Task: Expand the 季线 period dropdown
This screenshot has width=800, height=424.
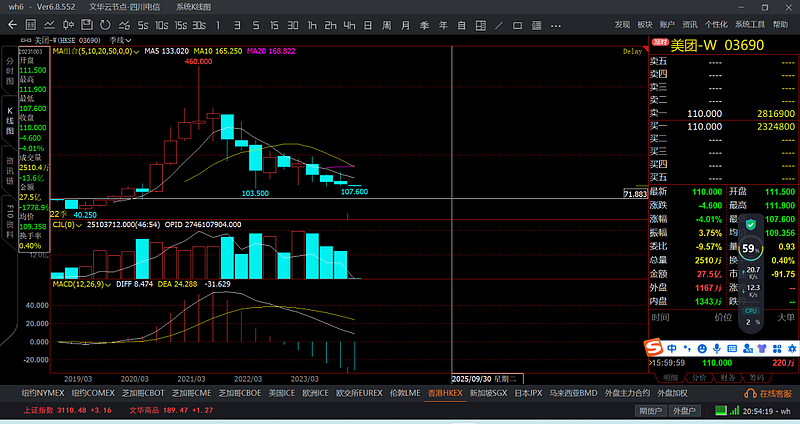Action: 120,40
